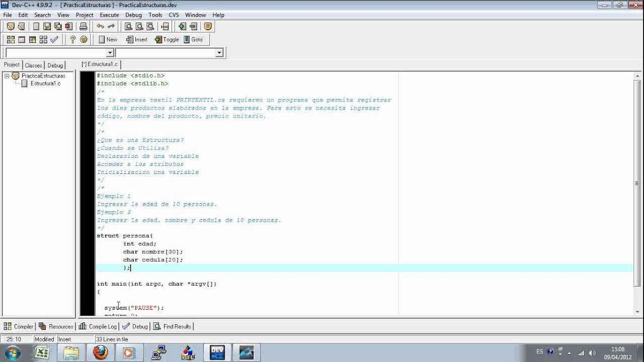Viewport: 644px width, 362px height.
Task: Open the Execute menu
Action: point(109,15)
